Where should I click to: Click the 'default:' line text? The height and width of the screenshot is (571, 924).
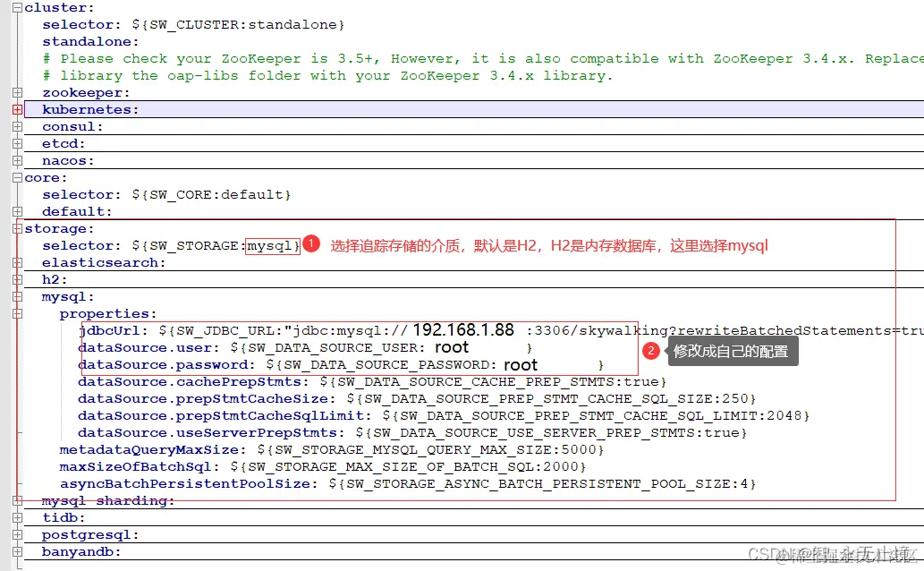[x=77, y=211]
